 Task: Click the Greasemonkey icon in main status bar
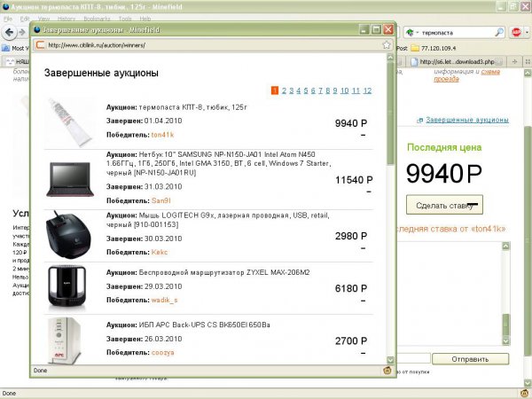pos(526,394)
